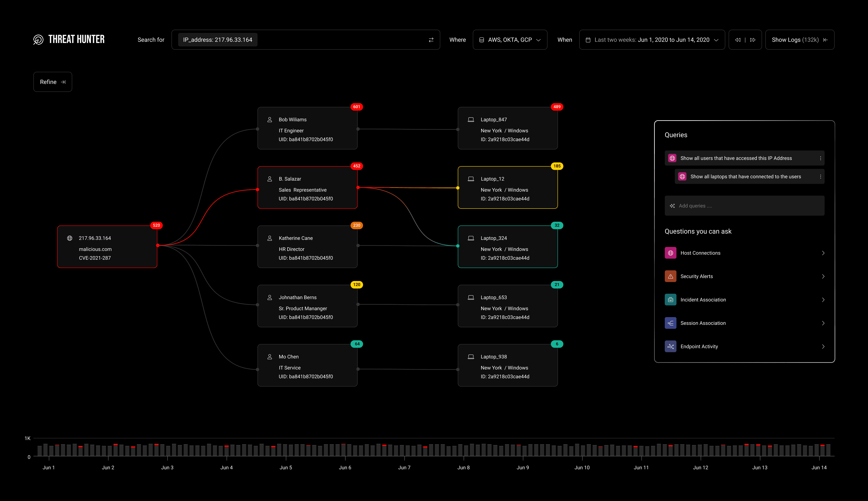Expand Session Association chevron

[823, 323]
